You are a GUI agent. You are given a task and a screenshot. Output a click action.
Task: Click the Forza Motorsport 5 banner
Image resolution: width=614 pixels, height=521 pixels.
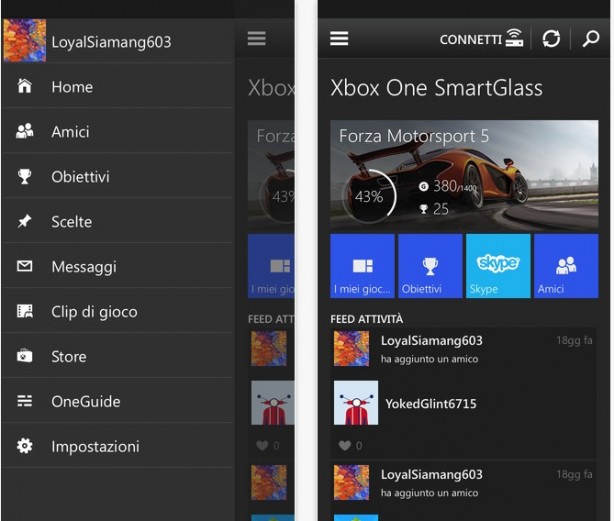tap(464, 175)
